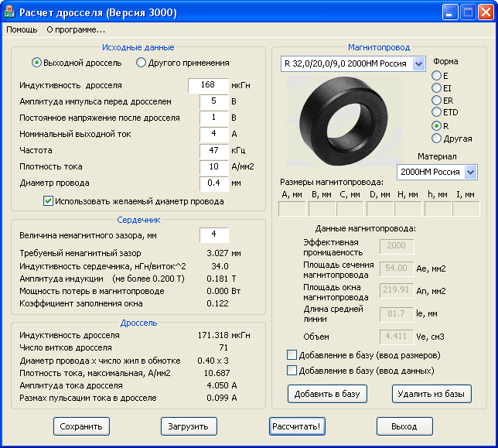This screenshot has height=448, width=498.
Task: Click the Индуктивность дросселя field with 168
Action: coord(208,85)
